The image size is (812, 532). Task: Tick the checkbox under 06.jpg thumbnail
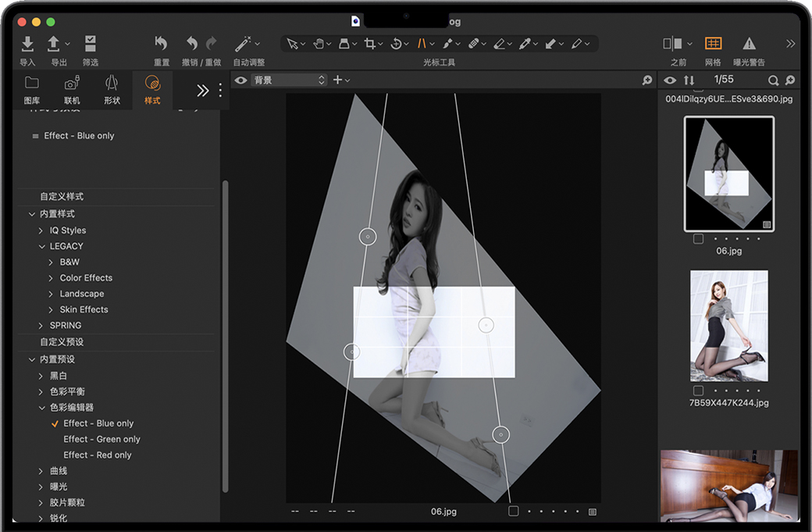point(698,239)
